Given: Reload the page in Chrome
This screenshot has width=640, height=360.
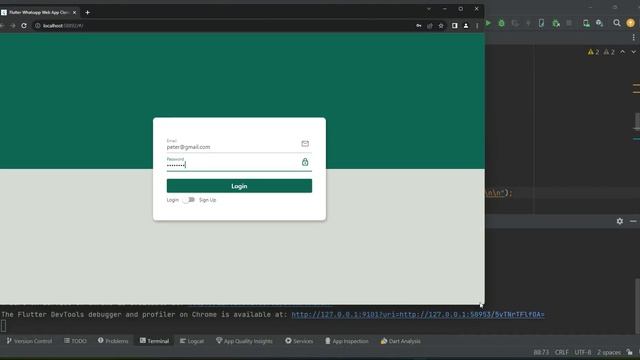Looking at the screenshot, I should click(x=24, y=26).
